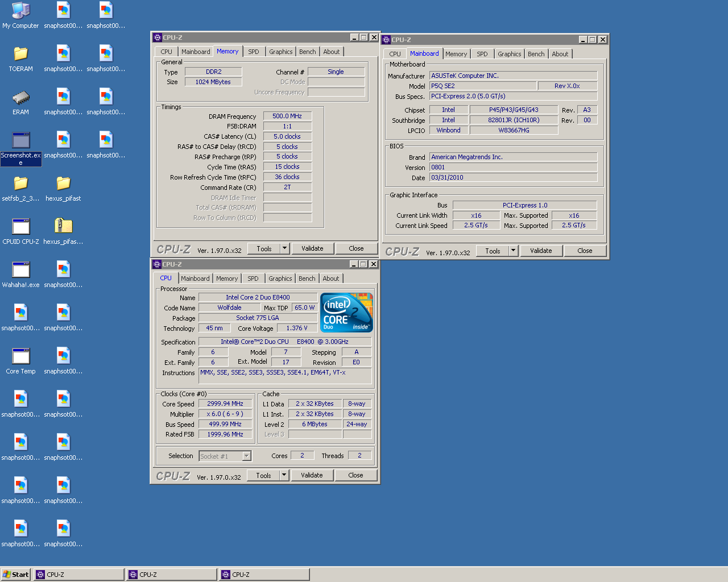Viewport: 728px width, 582px height.
Task: Switch to the Mainboard tab in the bottom CPU window
Action: coord(195,278)
